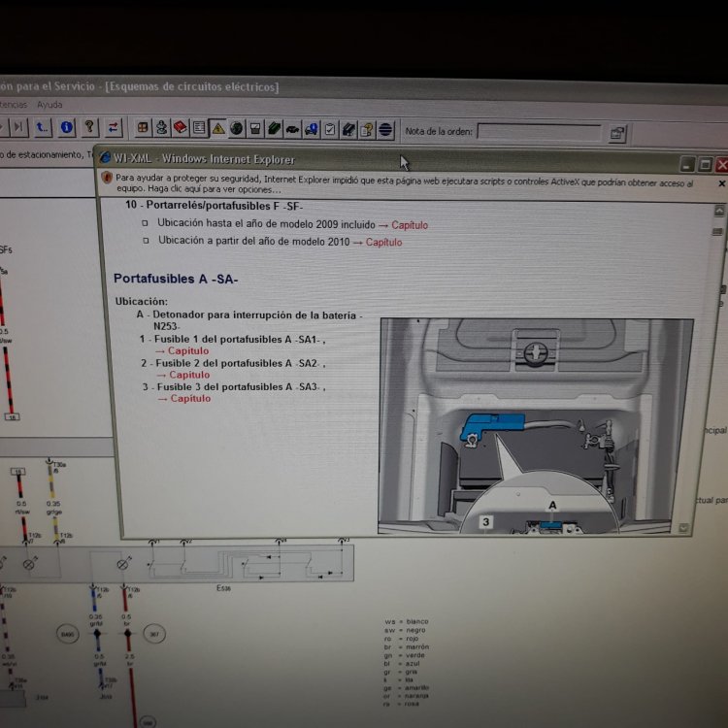Click the dark books toolbar icon
The image size is (728, 728).
click(x=348, y=130)
